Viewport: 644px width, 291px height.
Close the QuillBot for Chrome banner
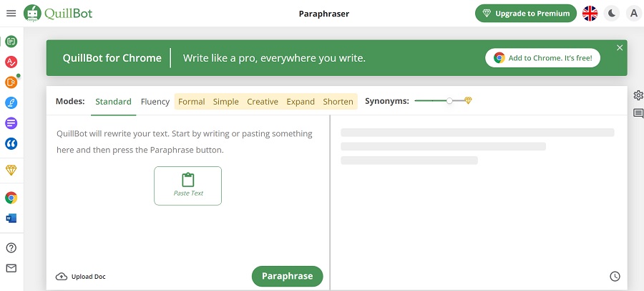620,48
